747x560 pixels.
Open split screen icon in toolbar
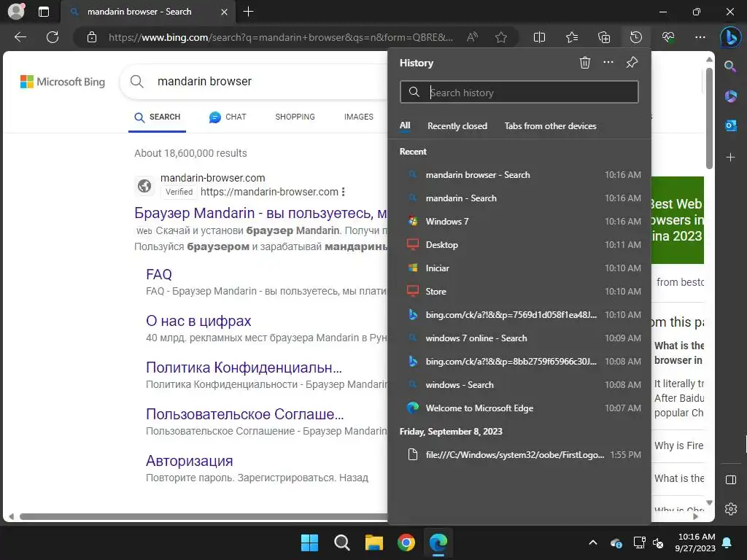(x=539, y=37)
